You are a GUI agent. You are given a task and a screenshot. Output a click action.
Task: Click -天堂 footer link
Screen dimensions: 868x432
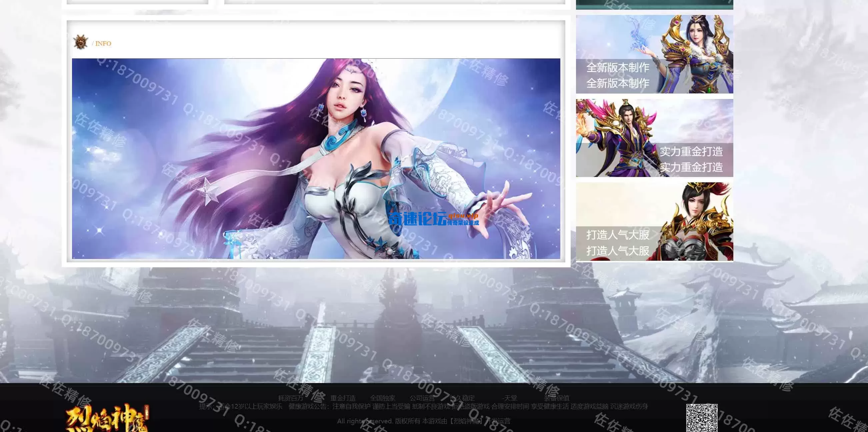click(x=509, y=398)
